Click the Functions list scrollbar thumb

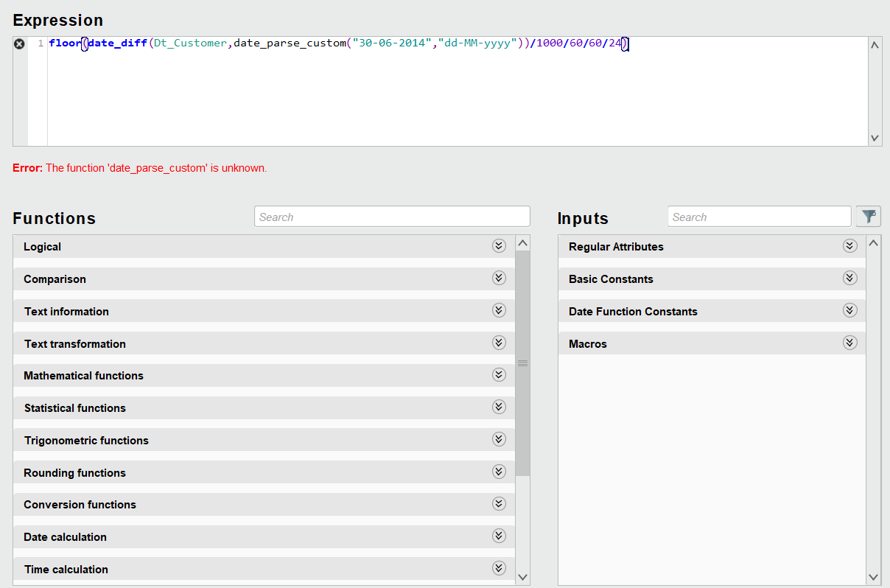tap(522, 363)
